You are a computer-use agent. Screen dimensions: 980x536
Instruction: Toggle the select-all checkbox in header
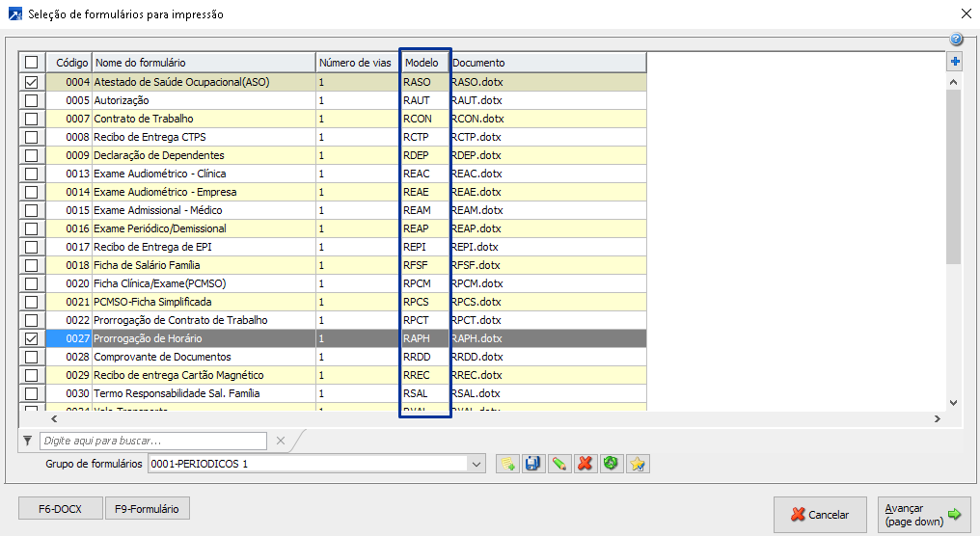click(32, 63)
